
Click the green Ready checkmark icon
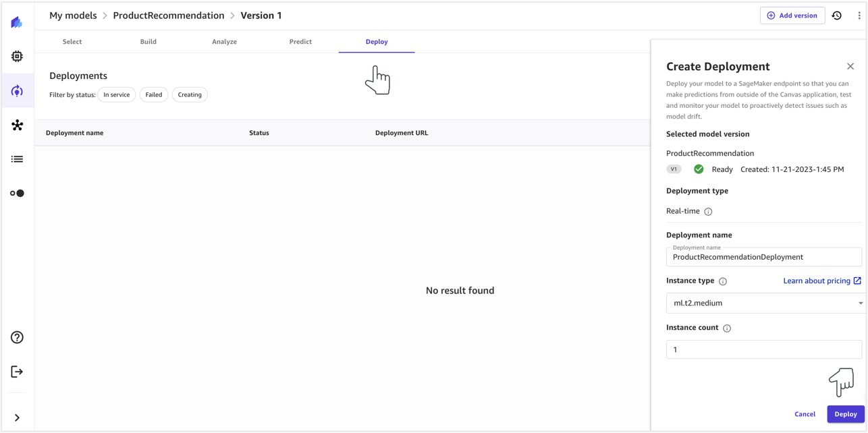click(699, 169)
